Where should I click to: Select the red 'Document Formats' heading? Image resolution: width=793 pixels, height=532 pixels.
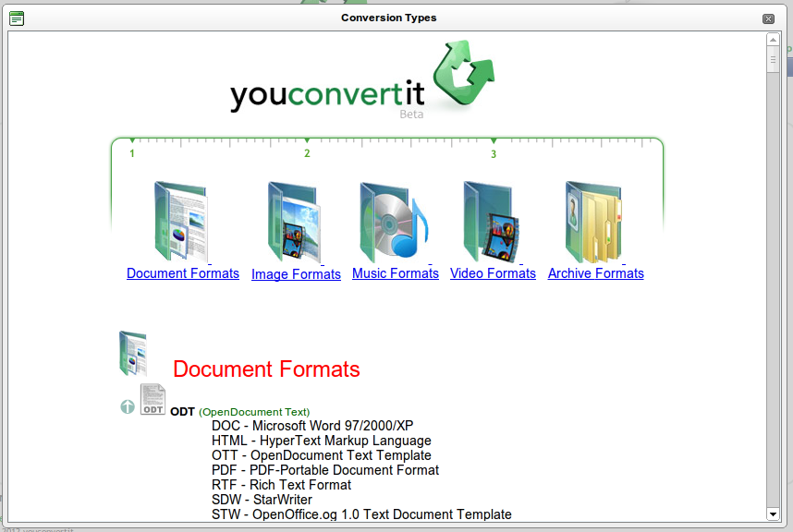[266, 369]
